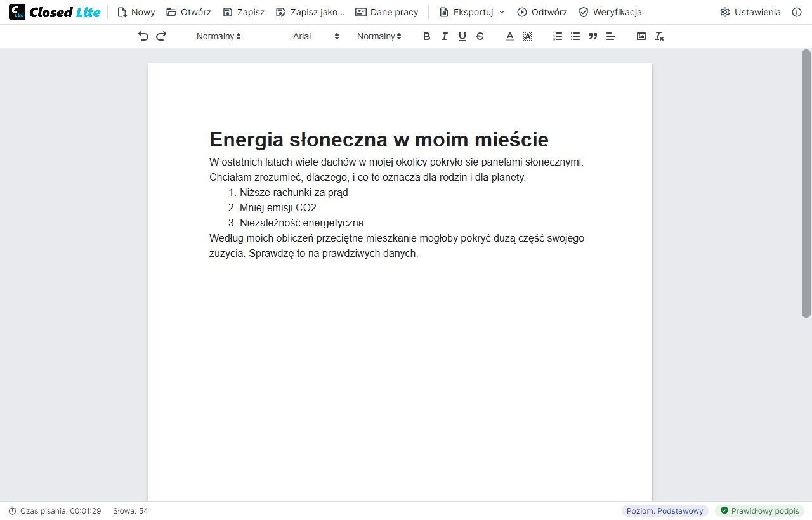
Task: Toggle italic formatting
Action: click(x=445, y=36)
